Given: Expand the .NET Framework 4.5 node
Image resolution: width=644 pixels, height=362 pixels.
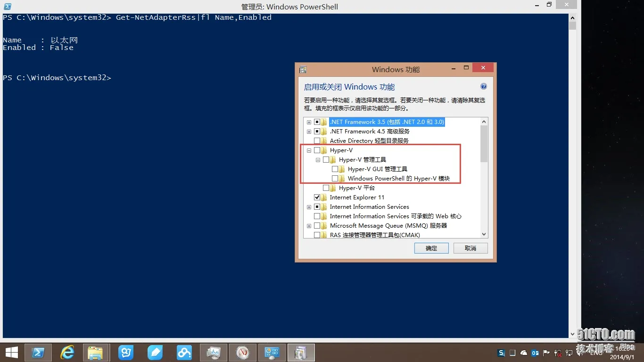Looking at the screenshot, I should click(x=309, y=132).
